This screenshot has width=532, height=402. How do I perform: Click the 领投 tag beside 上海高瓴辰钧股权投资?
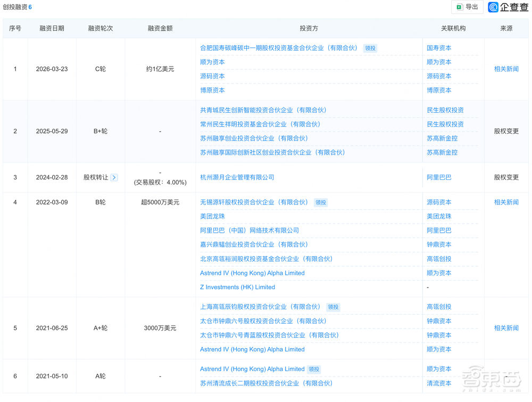click(x=333, y=307)
